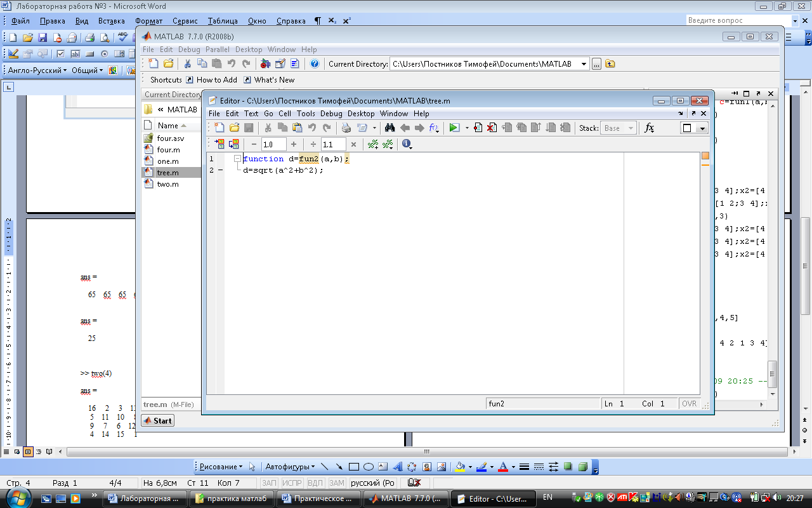Open GUIDE icon in MATLAB toolbar
This screenshot has height=508, width=812.
[280, 63]
